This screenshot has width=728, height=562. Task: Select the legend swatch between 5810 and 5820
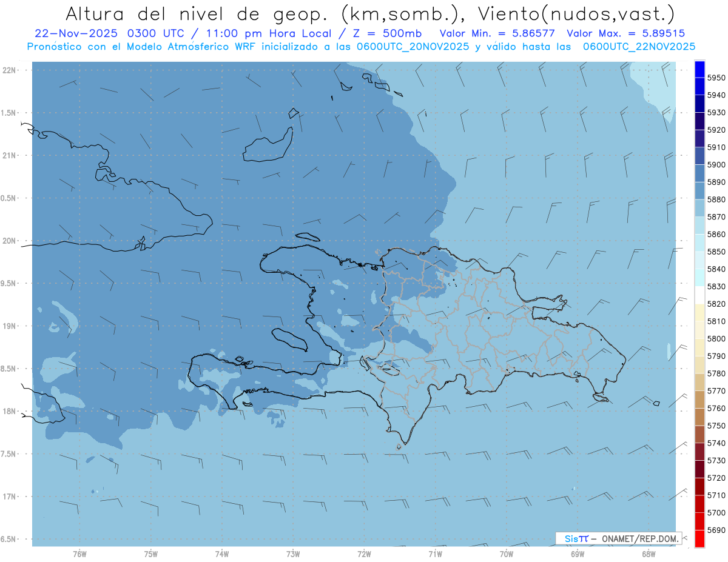[699, 313]
